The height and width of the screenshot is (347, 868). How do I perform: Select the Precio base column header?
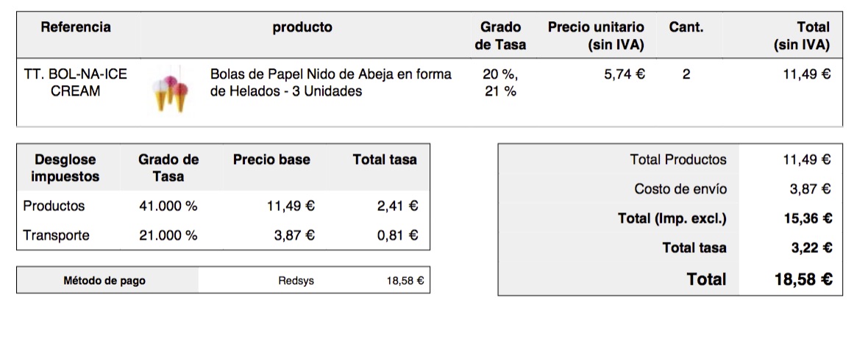click(x=271, y=160)
